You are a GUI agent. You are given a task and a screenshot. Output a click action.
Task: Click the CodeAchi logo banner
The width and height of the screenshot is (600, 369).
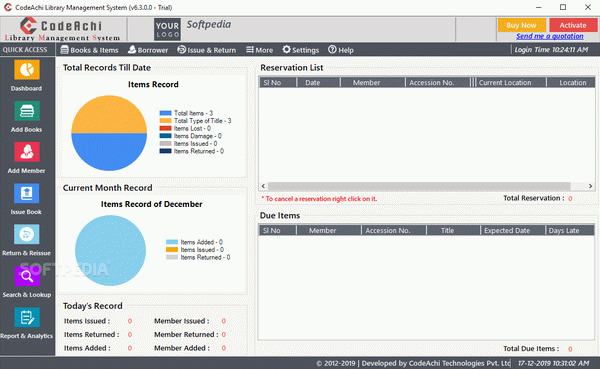[x=62, y=29]
